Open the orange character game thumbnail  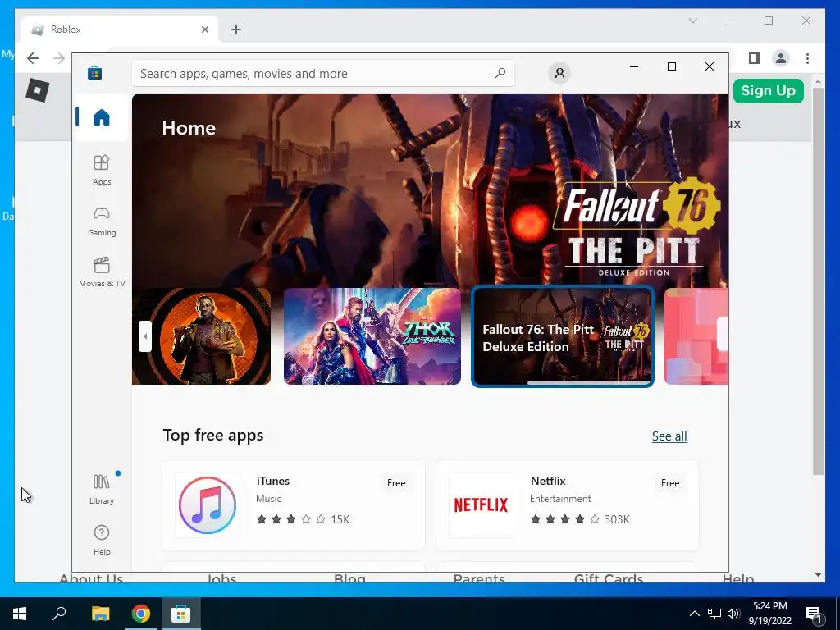[x=202, y=336]
